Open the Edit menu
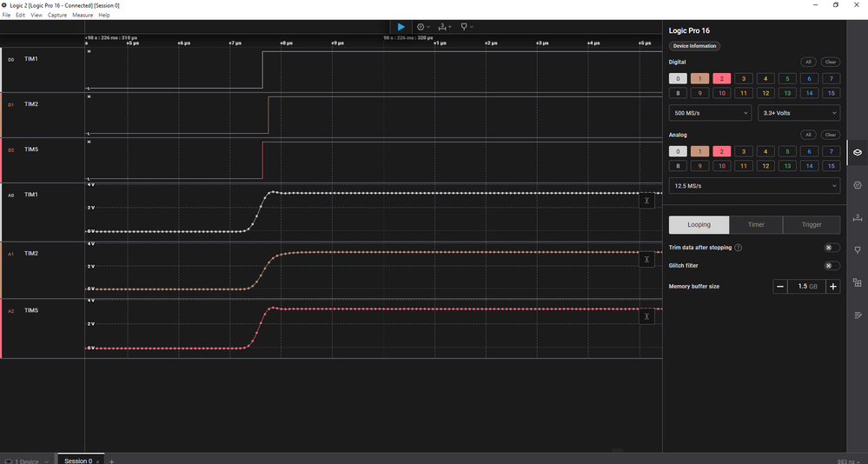The height and width of the screenshot is (464, 868). 21,15
